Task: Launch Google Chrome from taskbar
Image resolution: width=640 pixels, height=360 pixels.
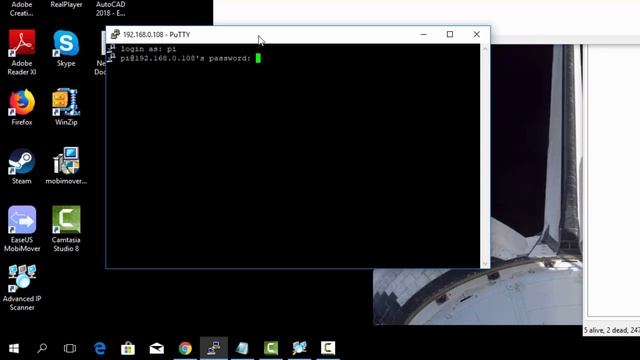Action: 185,348
